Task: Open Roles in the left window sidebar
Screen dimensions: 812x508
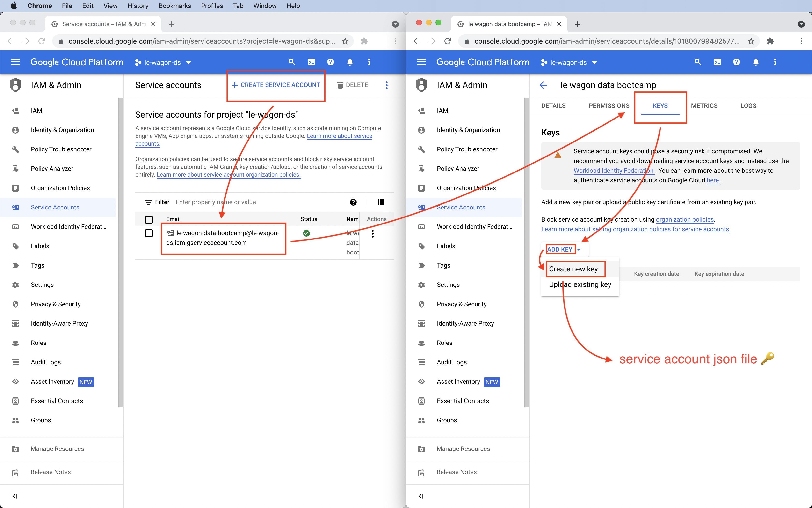Action: point(39,343)
